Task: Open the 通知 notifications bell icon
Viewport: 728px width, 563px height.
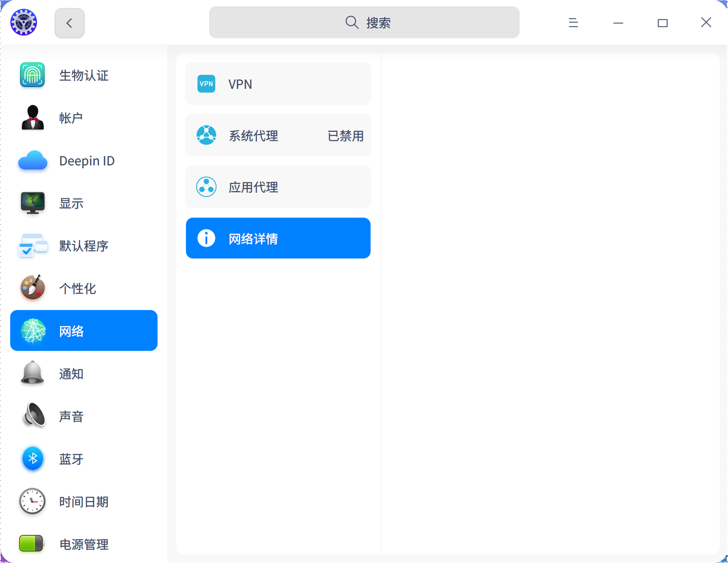Action: click(x=32, y=373)
